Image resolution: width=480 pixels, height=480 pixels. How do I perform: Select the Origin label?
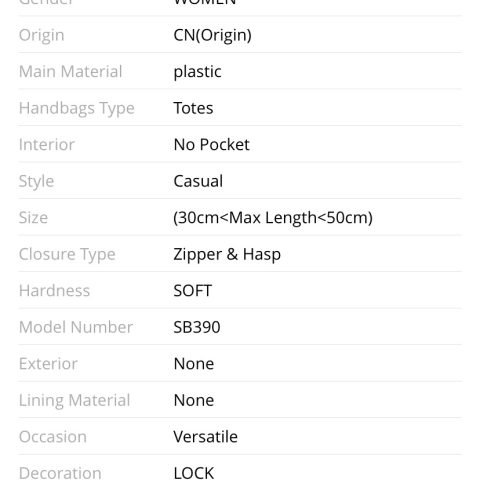[x=41, y=35]
